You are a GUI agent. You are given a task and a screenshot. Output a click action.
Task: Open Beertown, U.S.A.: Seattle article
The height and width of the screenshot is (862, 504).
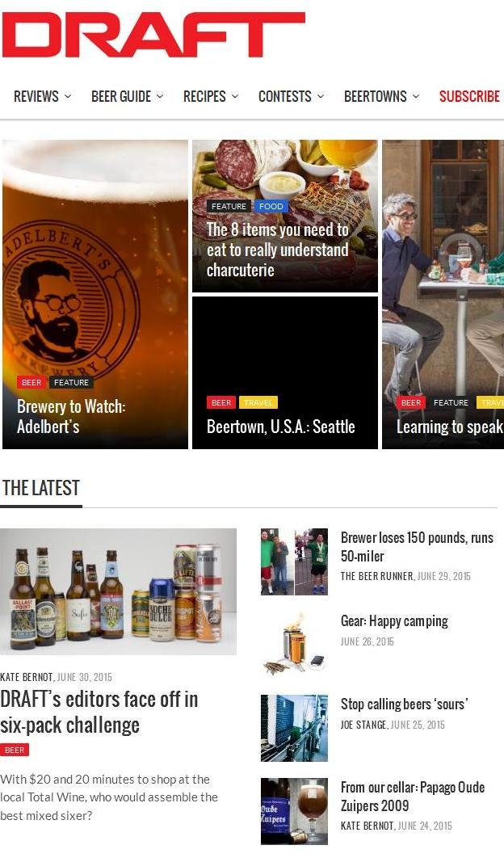pyautogui.click(x=281, y=427)
